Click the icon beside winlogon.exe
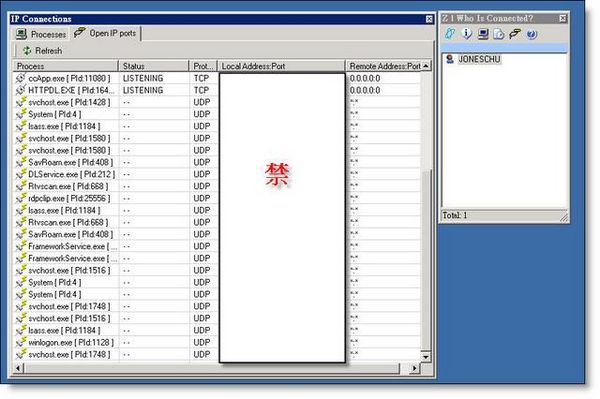 click(21, 342)
